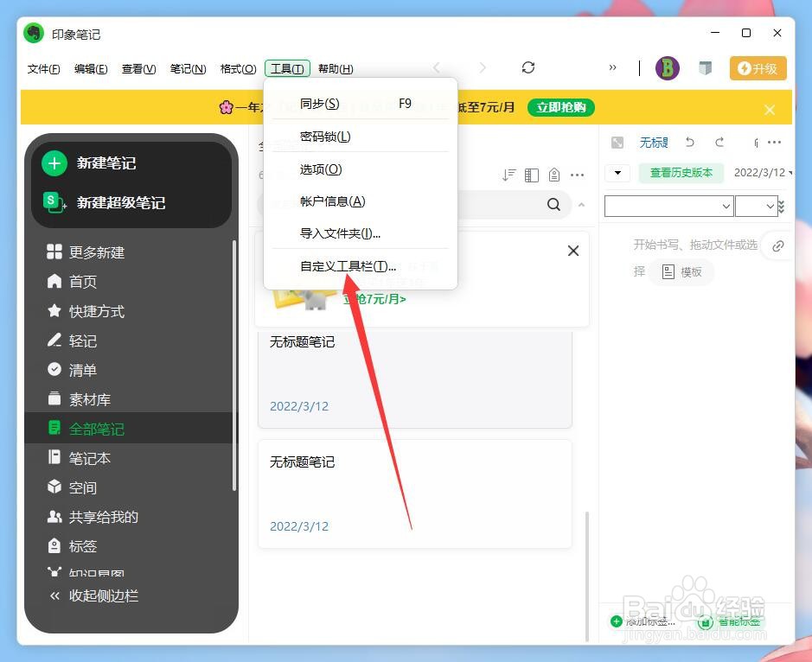The image size is (812, 662).
Task: Choose 自定义工具栏(T)... from the Tools menu
Action: tap(361, 266)
